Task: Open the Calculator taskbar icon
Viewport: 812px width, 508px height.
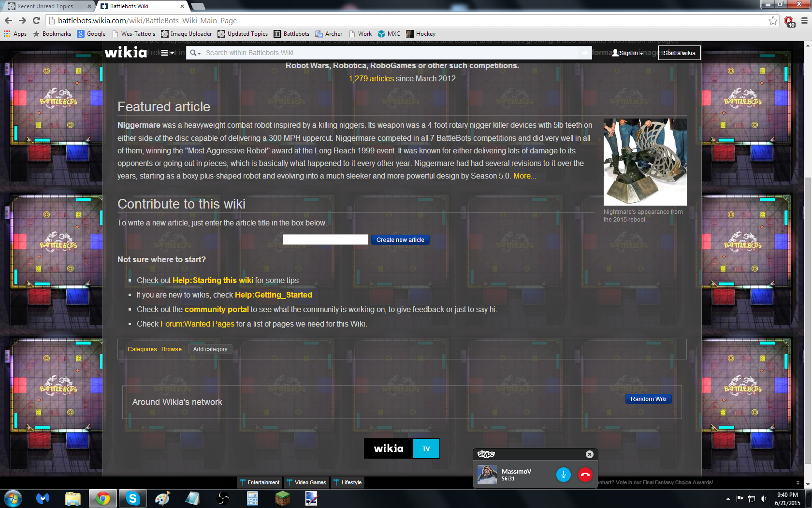Action: (x=252, y=498)
